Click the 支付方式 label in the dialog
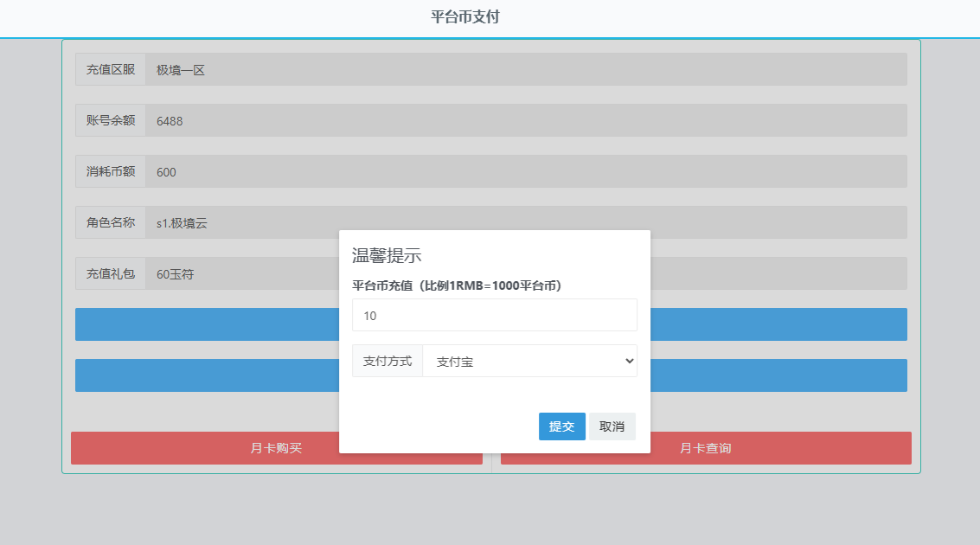 click(388, 362)
